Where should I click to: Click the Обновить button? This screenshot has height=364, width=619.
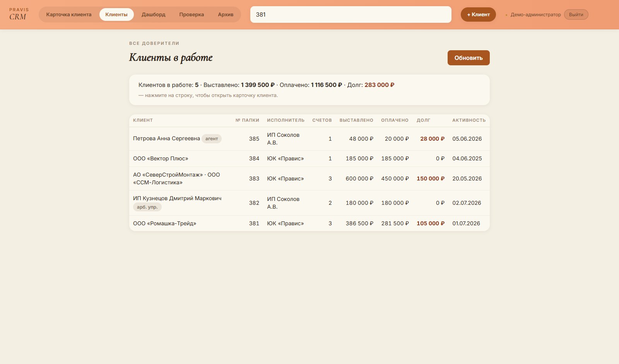point(469,58)
